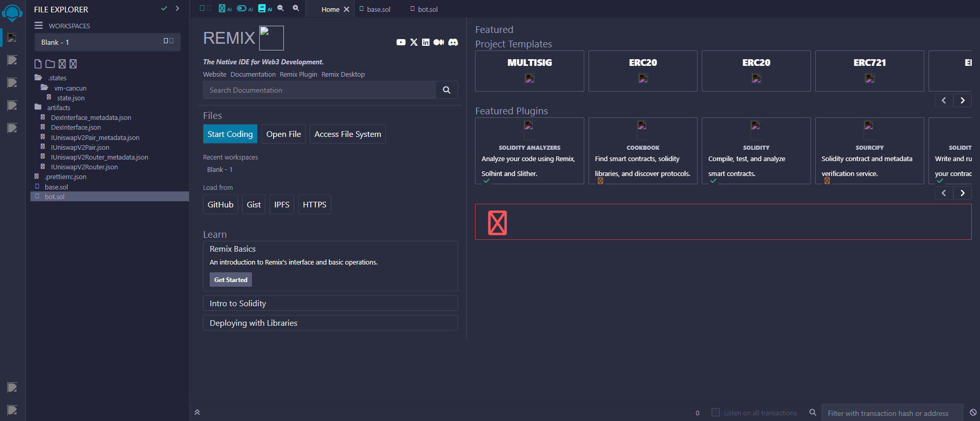This screenshot has width=980, height=421.
Task: Load from Gist
Action: 254,204
